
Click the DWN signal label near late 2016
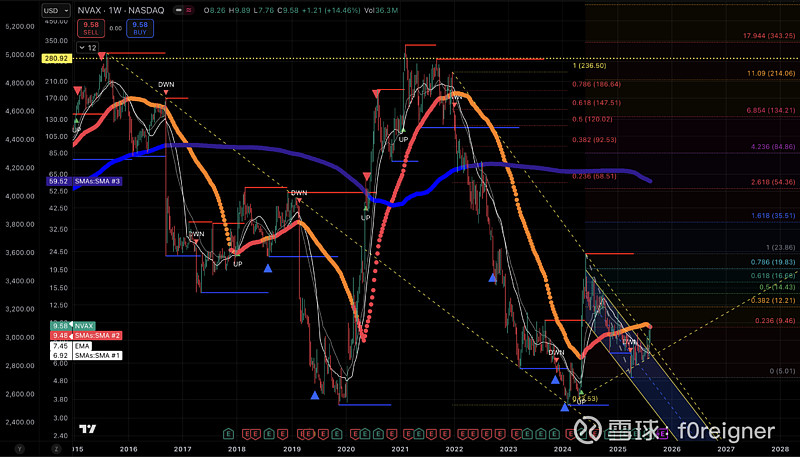(165, 85)
